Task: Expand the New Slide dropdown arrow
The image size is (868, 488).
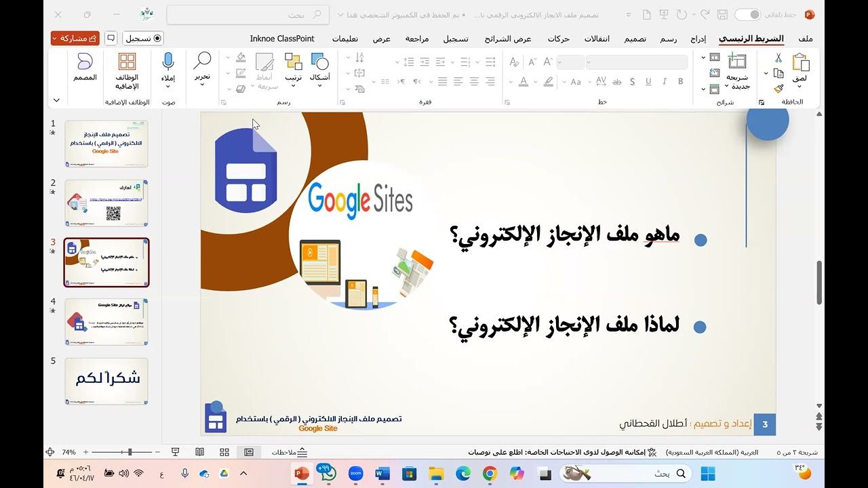Action: pyautogui.click(x=727, y=87)
